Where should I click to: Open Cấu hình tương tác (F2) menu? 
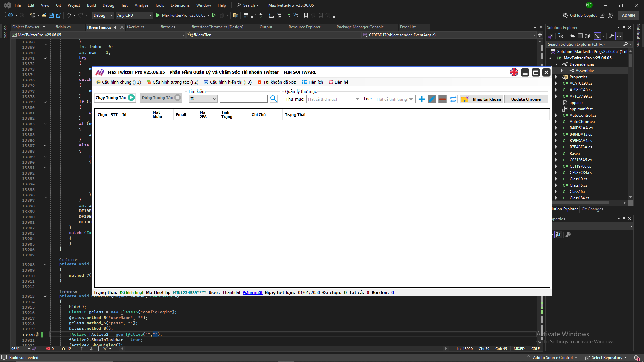(x=172, y=82)
